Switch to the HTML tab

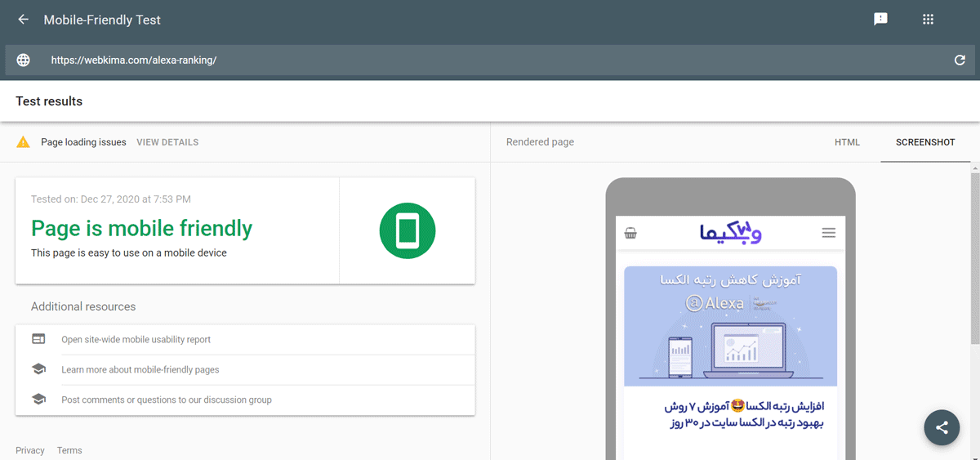coord(847,142)
